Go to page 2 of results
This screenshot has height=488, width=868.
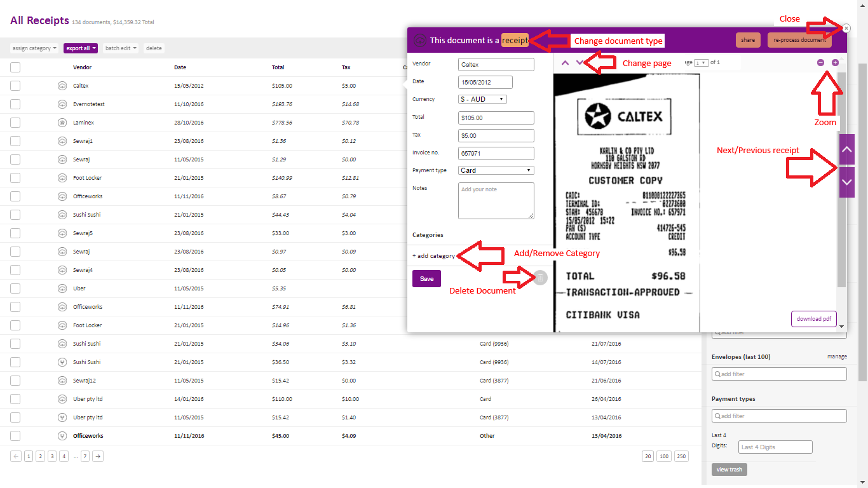coord(40,456)
